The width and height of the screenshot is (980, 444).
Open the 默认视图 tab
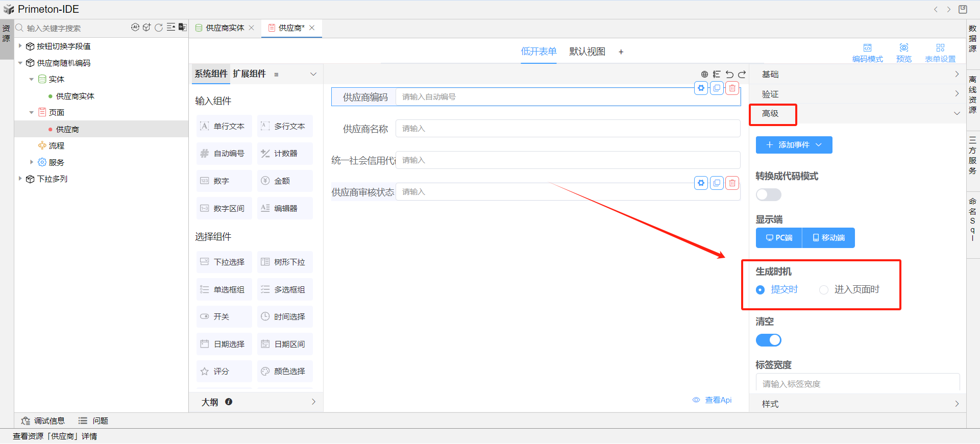point(587,52)
